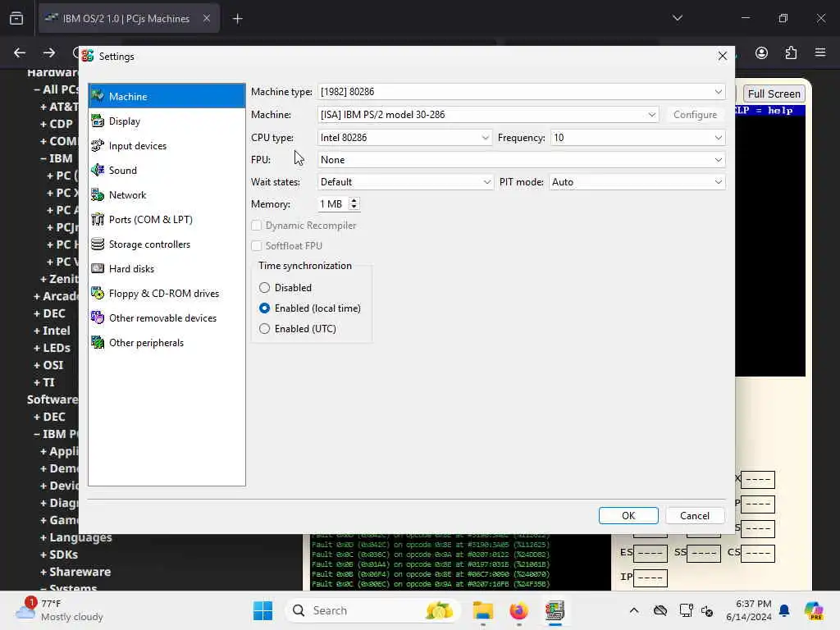Open a new browser tab

237,19
